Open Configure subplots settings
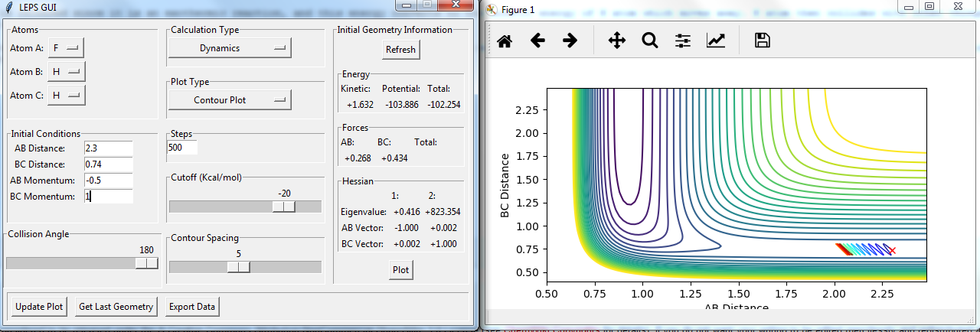 click(683, 41)
